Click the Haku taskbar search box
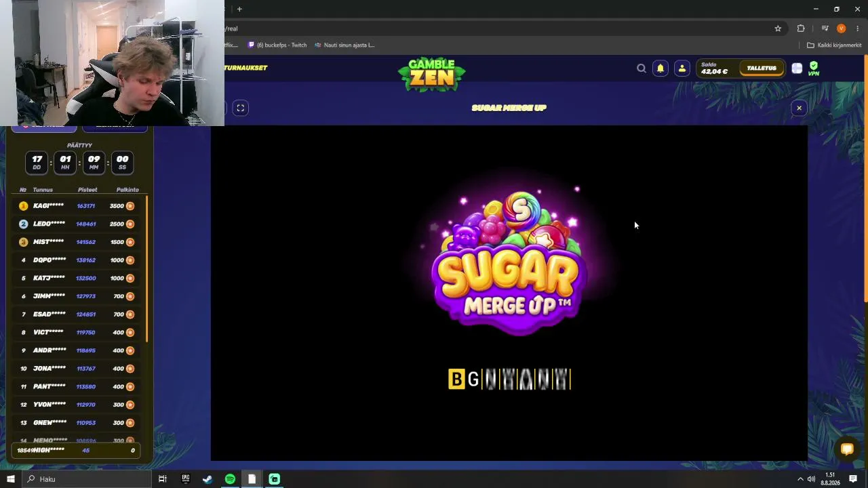The width and height of the screenshot is (868, 488). point(86,479)
